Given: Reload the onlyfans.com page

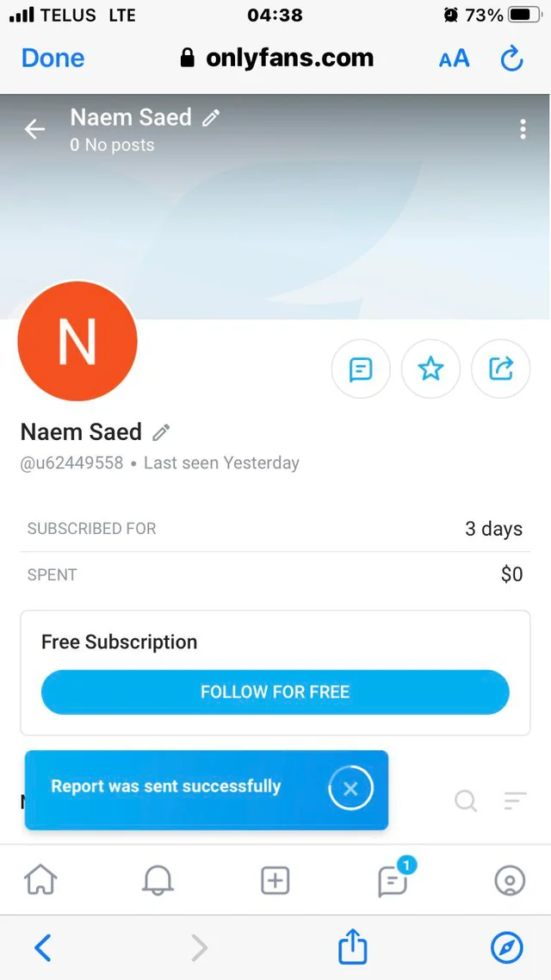Looking at the screenshot, I should coord(511,58).
